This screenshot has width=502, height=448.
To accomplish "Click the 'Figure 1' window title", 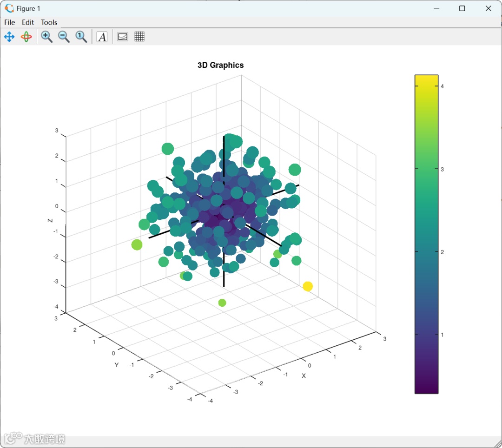I will (x=28, y=9).
